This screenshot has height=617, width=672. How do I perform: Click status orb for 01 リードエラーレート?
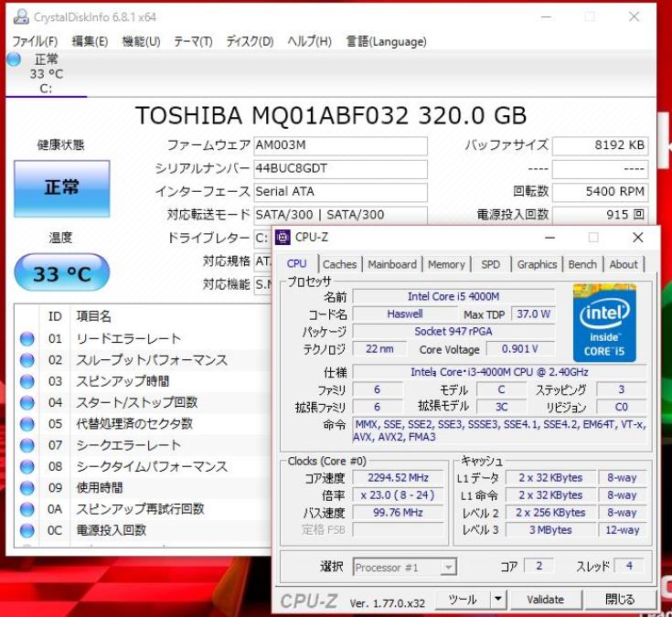tap(27, 339)
